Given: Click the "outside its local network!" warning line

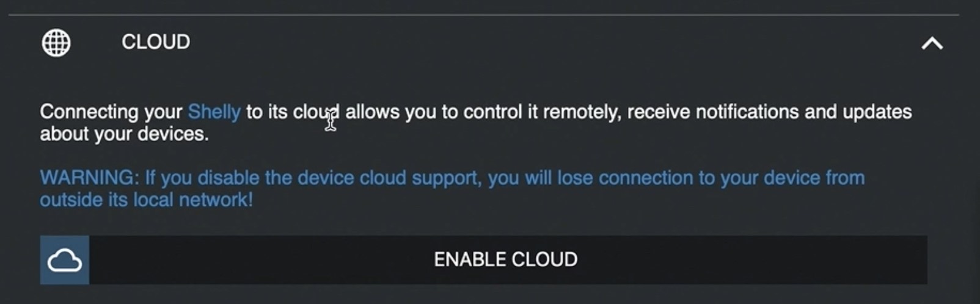Looking at the screenshot, I should click(x=147, y=200).
